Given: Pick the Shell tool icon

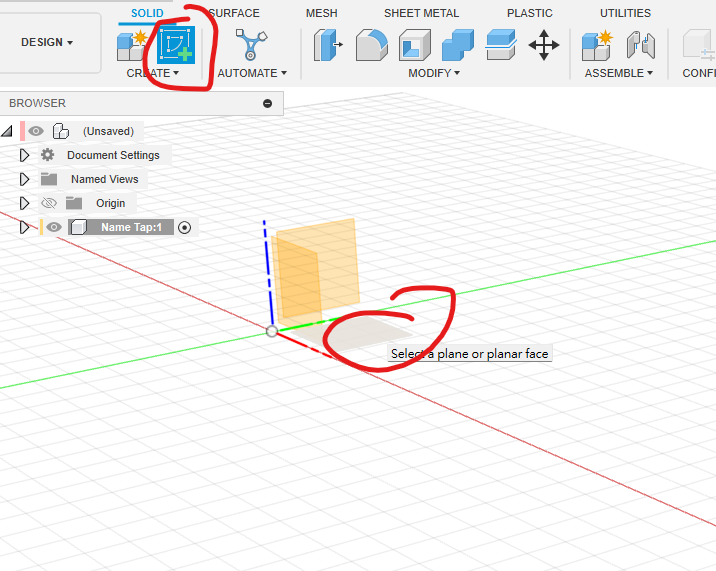Looking at the screenshot, I should 415,45.
